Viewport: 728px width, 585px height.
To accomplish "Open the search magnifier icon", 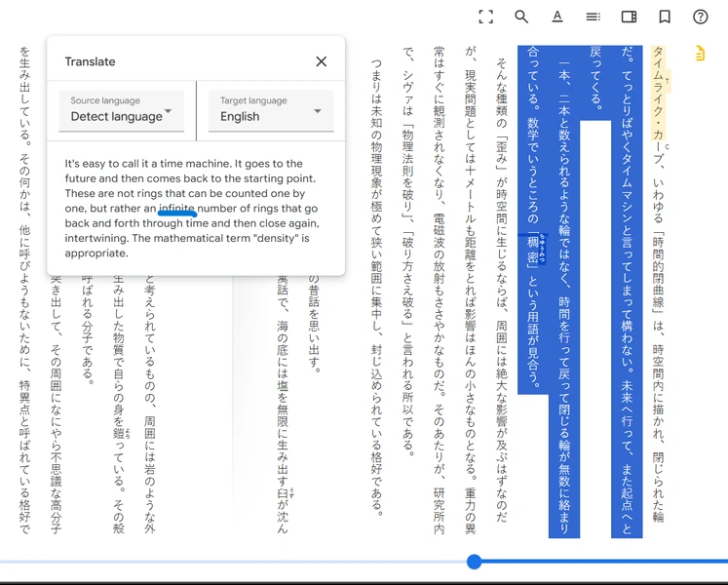I will [x=521, y=18].
